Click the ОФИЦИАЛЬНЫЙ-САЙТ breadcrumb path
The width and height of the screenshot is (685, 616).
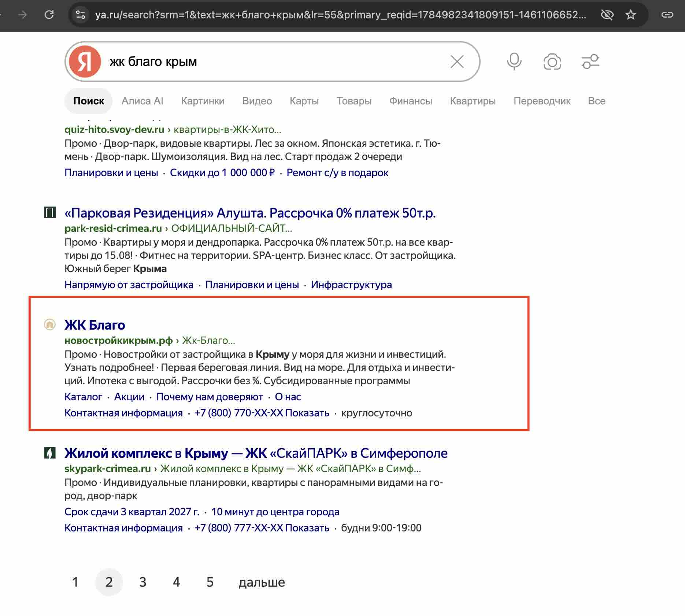coord(232,228)
